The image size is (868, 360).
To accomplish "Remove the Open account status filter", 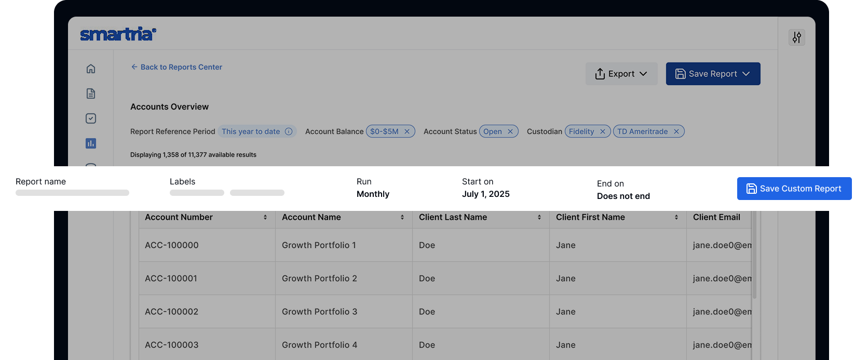I will [x=510, y=131].
